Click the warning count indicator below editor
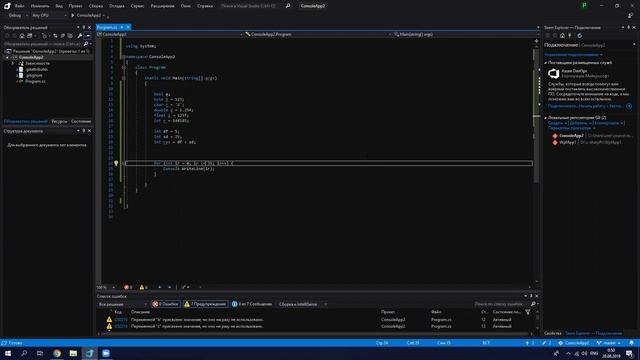Viewport: 640px width, 360px height. pos(143,287)
